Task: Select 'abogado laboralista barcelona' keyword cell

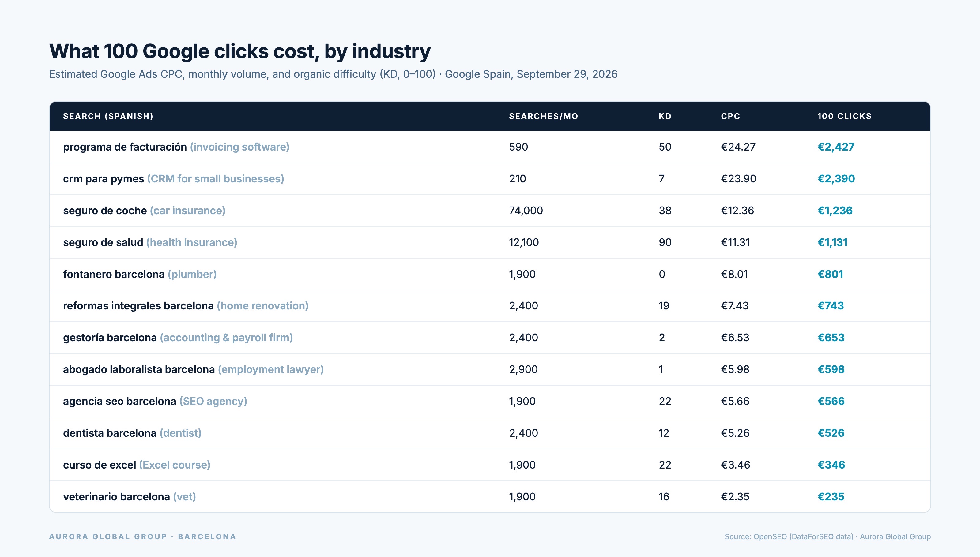Action: [193, 369]
